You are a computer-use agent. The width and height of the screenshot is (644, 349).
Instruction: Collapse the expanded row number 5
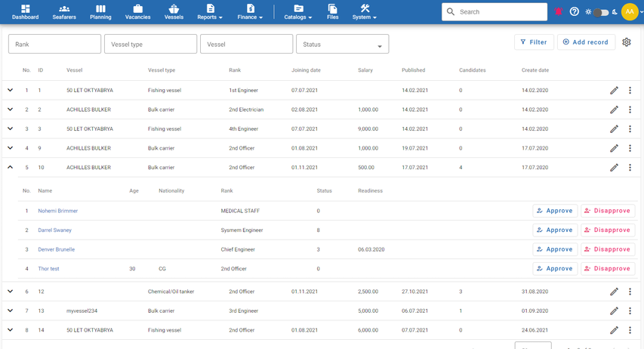11,168
